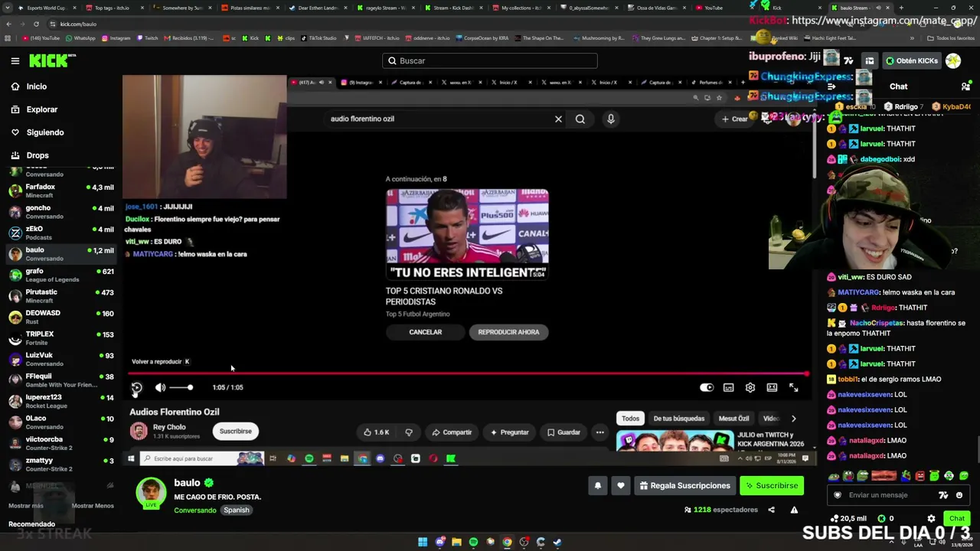Click the share icon beside viewer count
This screenshot has width=980, height=551.
[x=771, y=510]
